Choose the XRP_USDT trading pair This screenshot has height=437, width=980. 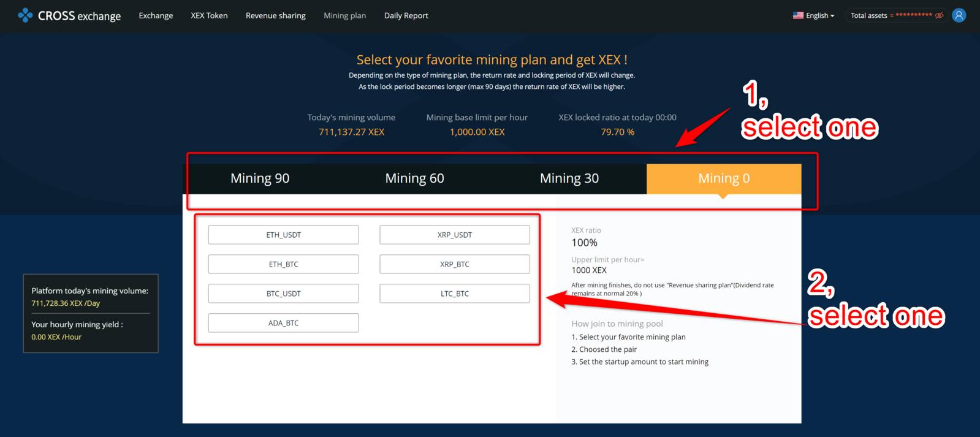click(x=454, y=235)
